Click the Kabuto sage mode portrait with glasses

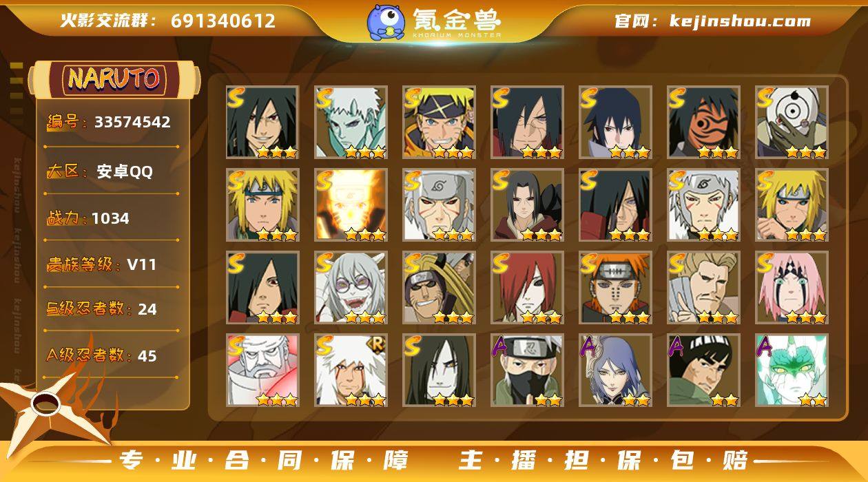pyautogui.click(x=351, y=288)
